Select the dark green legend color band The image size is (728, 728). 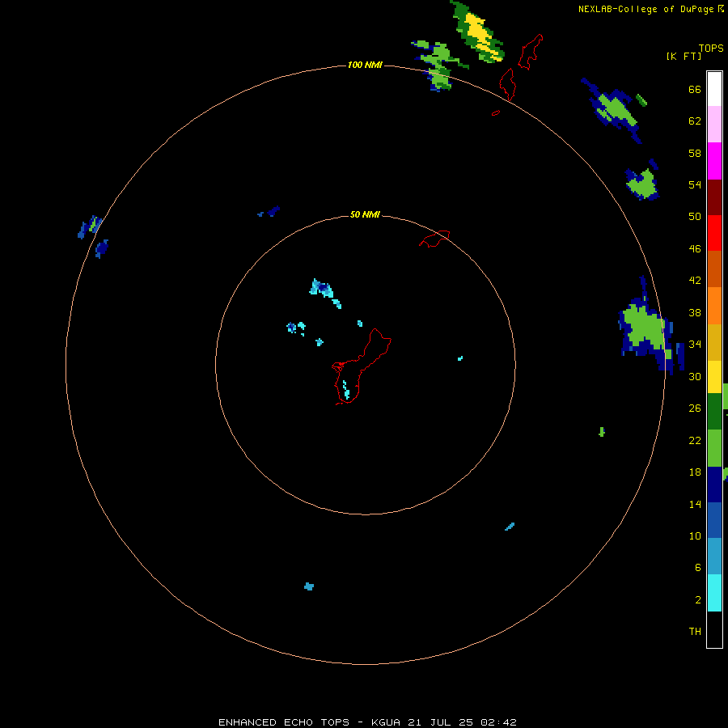714,412
